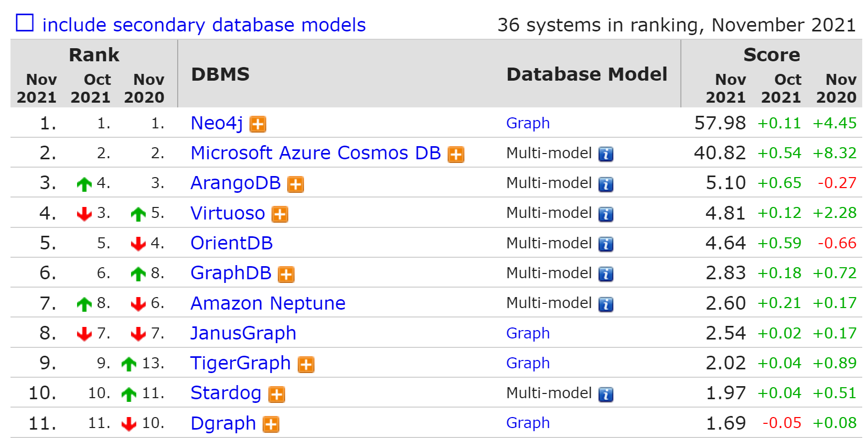The height and width of the screenshot is (438, 868).
Task: Open the Amazon Neptune link
Action: 268,303
